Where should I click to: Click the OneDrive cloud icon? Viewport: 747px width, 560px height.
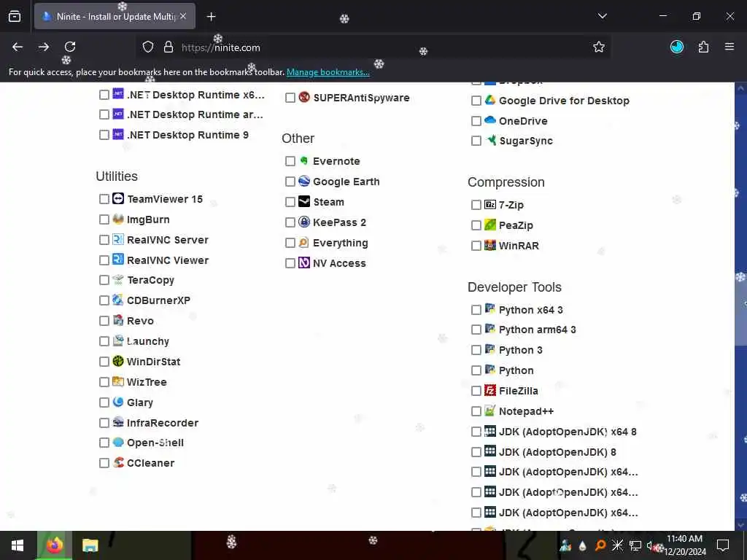pyautogui.click(x=490, y=120)
